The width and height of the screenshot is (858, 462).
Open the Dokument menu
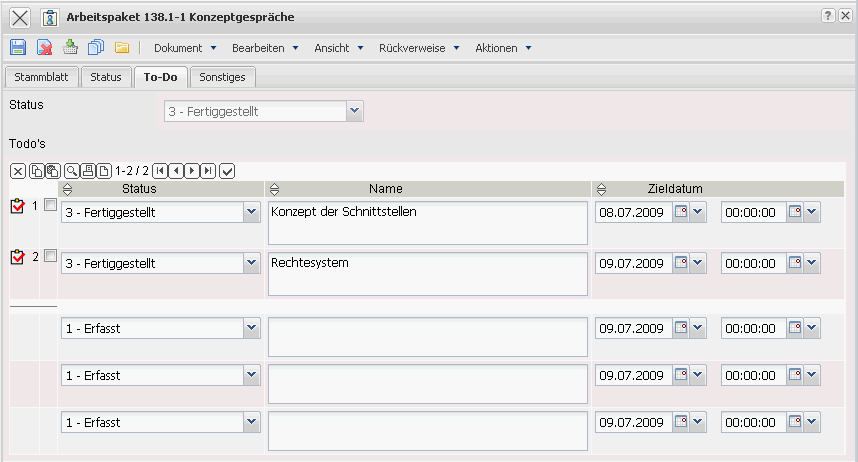point(184,48)
